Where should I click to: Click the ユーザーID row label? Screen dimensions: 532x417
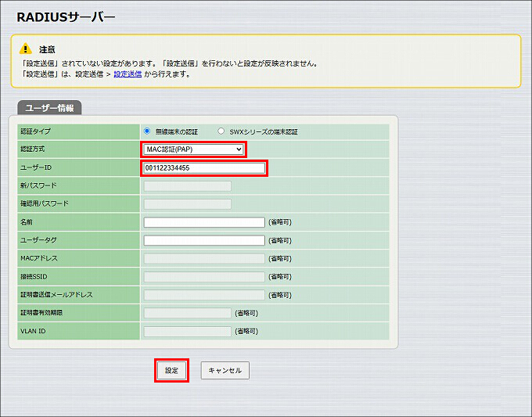(36, 167)
